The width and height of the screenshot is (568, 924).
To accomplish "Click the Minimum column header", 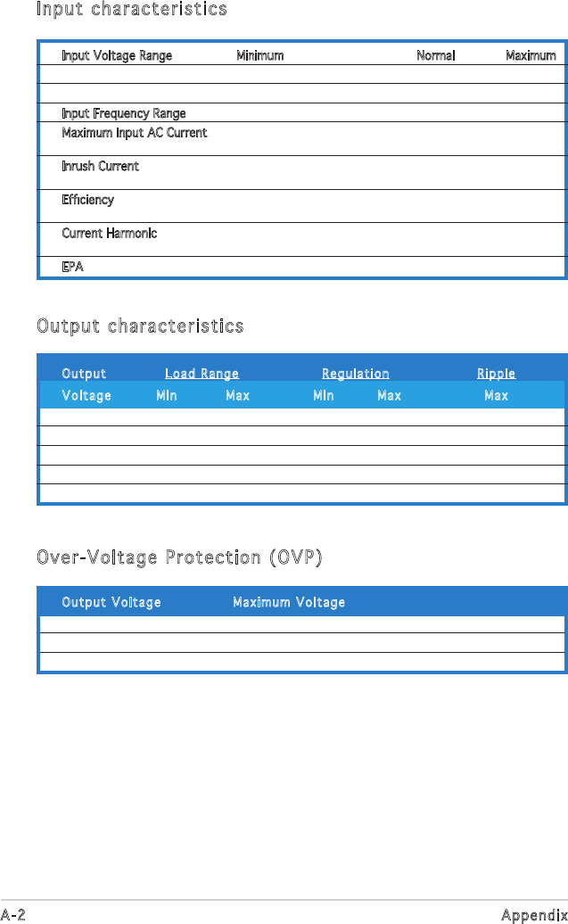I will [259, 55].
